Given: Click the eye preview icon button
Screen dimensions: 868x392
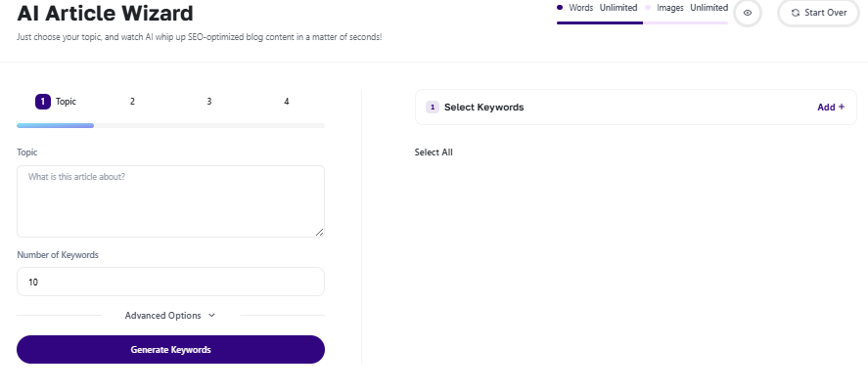Looking at the screenshot, I should [748, 13].
